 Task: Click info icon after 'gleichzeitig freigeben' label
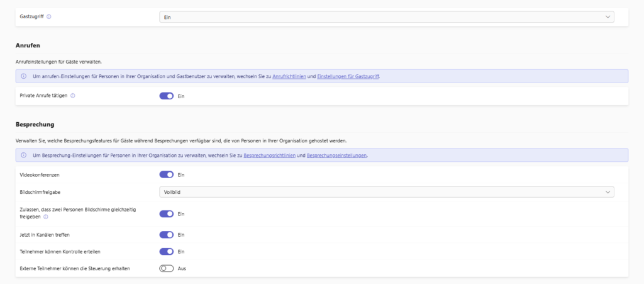pyautogui.click(x=47, y=217)
